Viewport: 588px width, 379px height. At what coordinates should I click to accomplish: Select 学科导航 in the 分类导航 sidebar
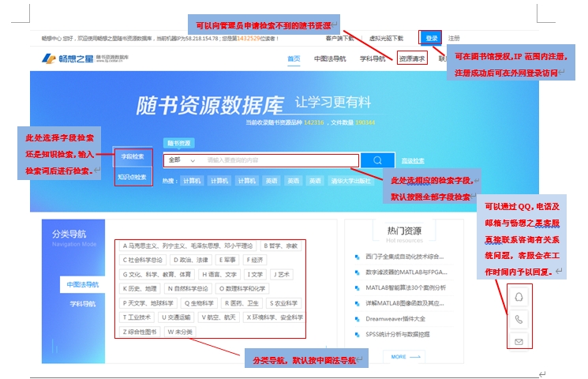[x=83, y=304]
